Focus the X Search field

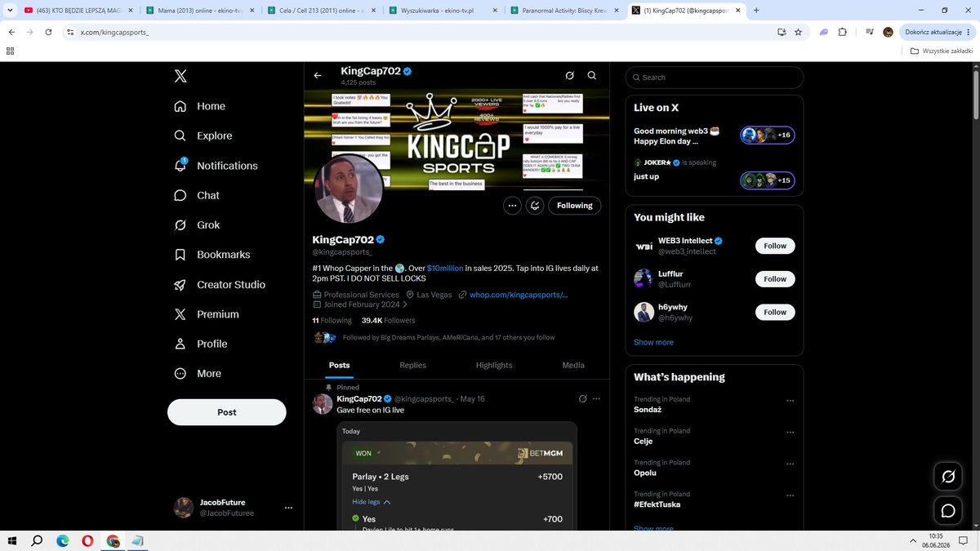pos(715,78)
